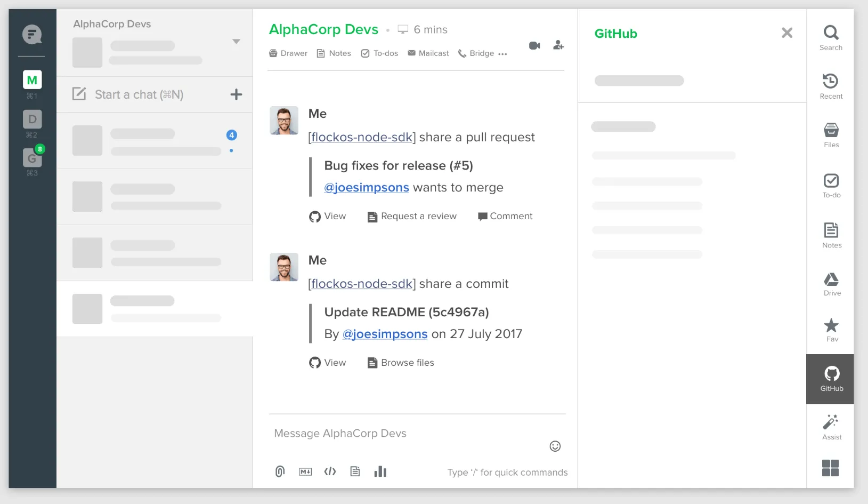The image size is (868, 504).
Task: Focus the Message AlphaCorp Devs input
Action: [x=409, y=434]
